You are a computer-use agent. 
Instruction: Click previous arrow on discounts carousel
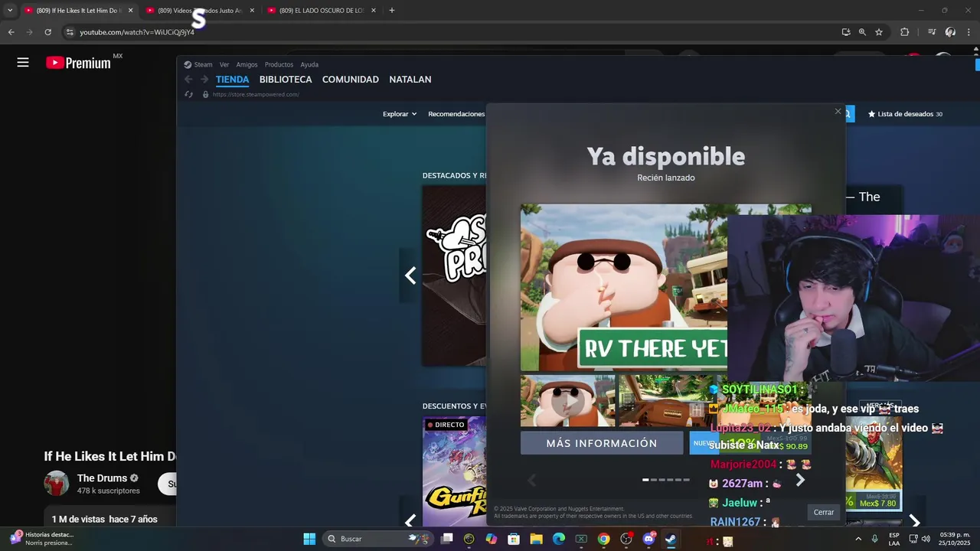coord(410,520)
